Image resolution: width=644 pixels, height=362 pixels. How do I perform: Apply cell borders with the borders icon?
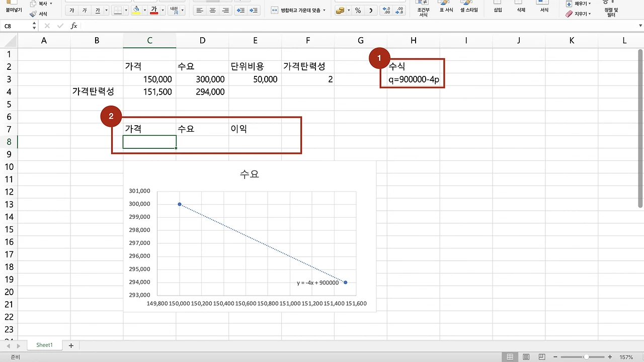point(117,11)
